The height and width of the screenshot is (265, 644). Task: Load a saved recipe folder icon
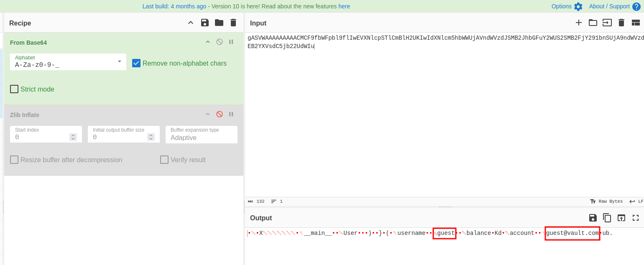coord(219,23)
